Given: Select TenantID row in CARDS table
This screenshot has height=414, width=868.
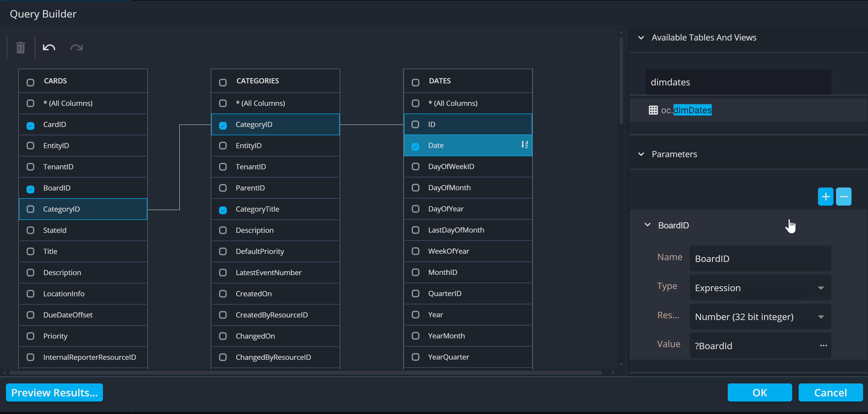Looking at the screenshot, I should click(83, 167).
